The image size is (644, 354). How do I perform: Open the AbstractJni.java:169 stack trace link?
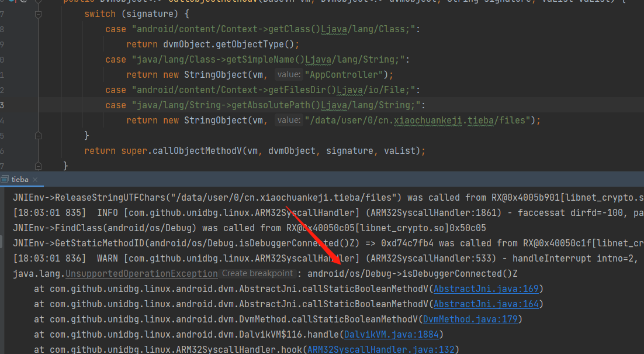coord(486,289)
